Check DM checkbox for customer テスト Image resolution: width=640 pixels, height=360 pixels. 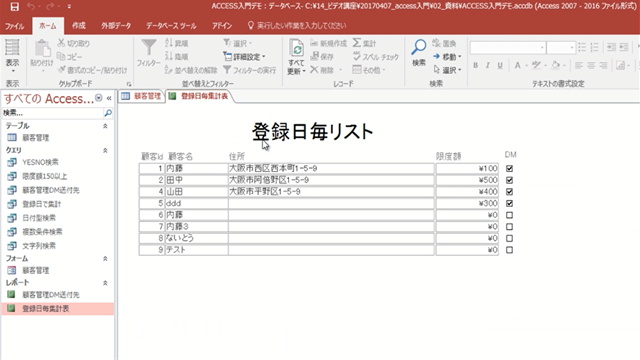509,250
